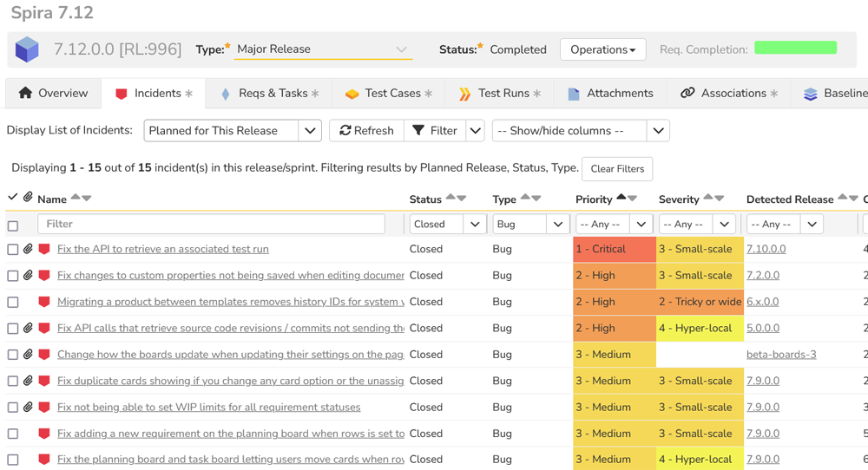The height and width of the screenshot is (470, 868).
Task: Switch to the Reqs & Tasks tab
Action: point(269,93)
